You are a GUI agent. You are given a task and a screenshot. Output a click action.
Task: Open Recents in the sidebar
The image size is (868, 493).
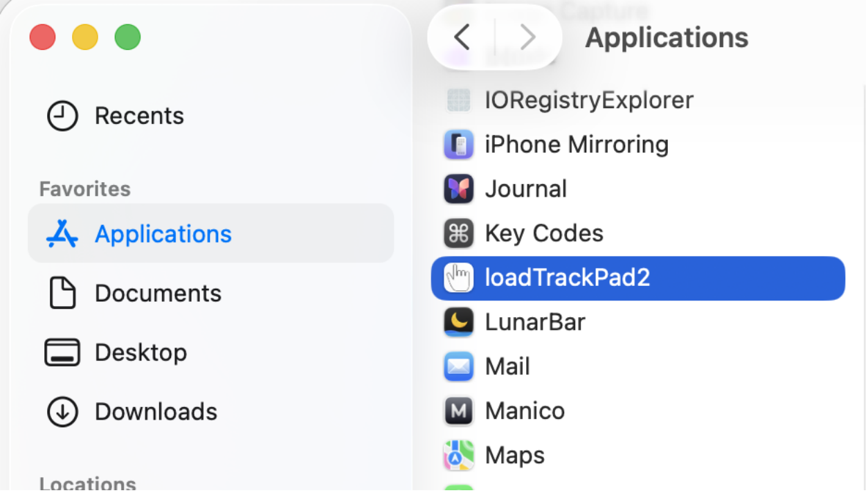click(210, 116)
